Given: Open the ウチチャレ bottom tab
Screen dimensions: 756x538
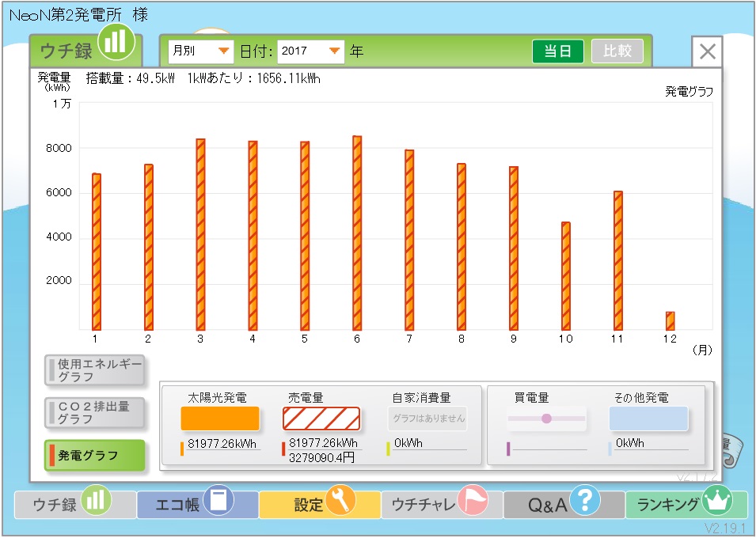Looking at the screenshot, I should [x=442, y=505].
